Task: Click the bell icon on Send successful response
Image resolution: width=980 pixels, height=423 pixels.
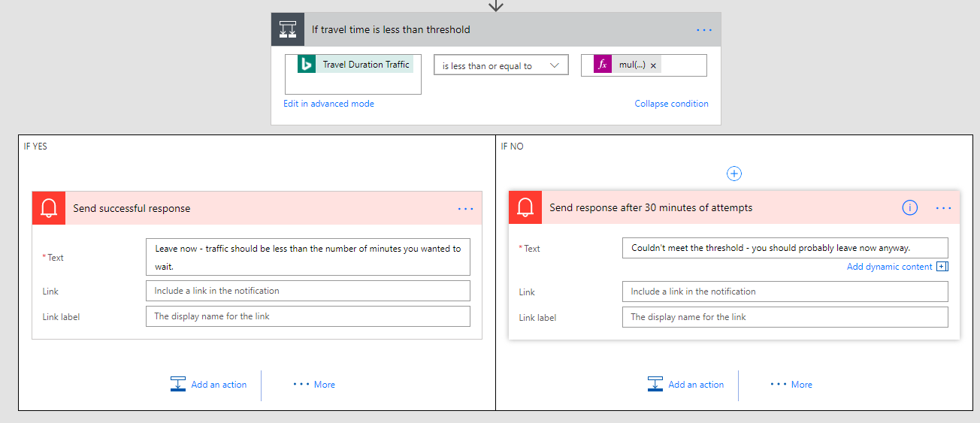Action: (x=50, y=208)
